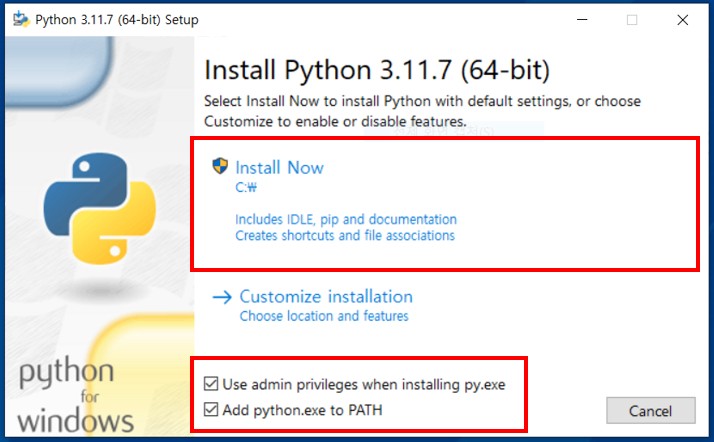Open Customize installation
This screenshot has height=442, width=714.
pos(326,297)
